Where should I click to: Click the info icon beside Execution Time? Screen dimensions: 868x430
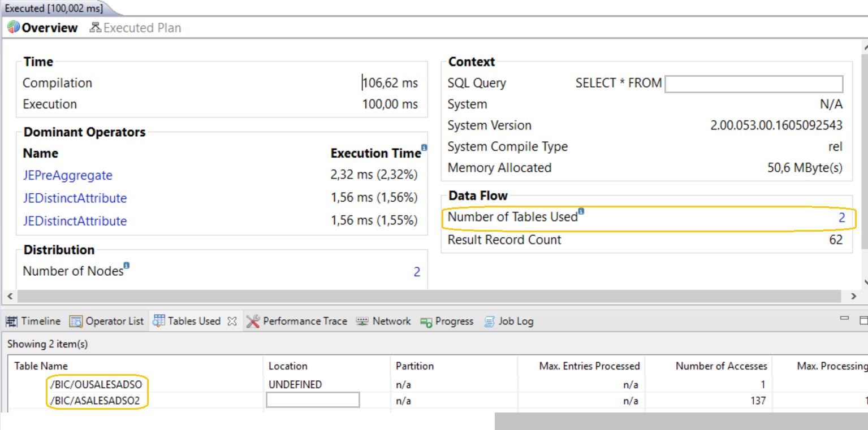click(424, 148)
